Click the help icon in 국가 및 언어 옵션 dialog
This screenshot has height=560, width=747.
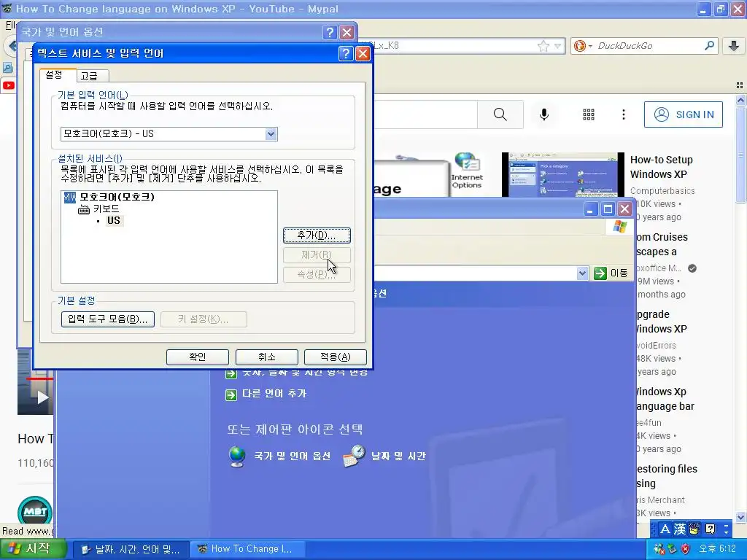(x=330, y=32)
